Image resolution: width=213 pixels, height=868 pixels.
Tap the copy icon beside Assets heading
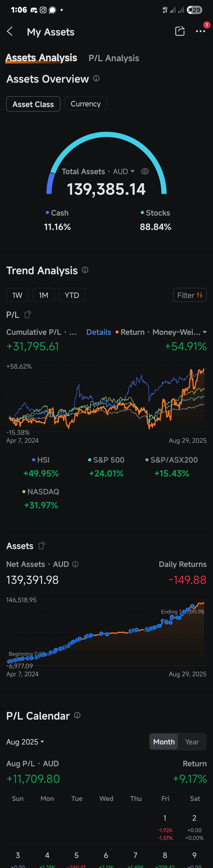41,546
